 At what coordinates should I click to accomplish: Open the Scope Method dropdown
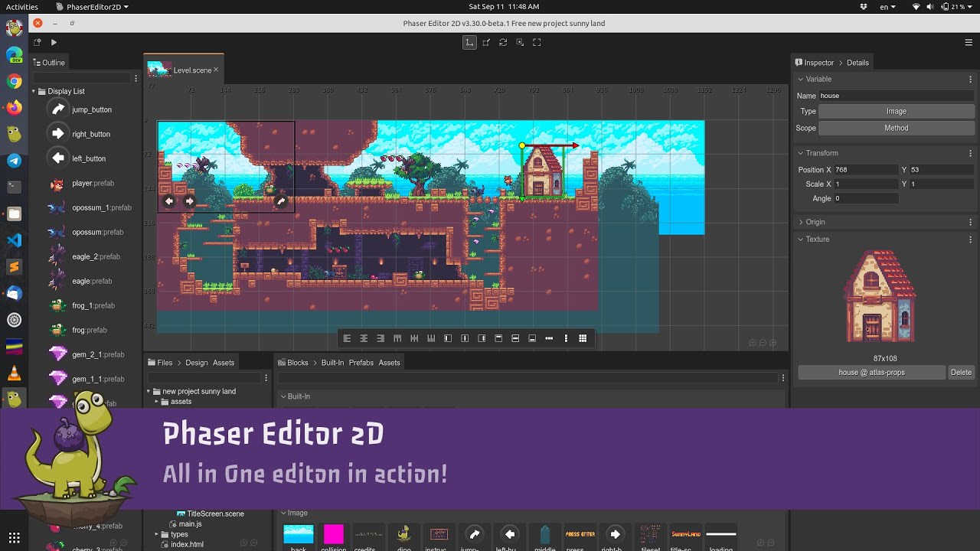point(896,128)
